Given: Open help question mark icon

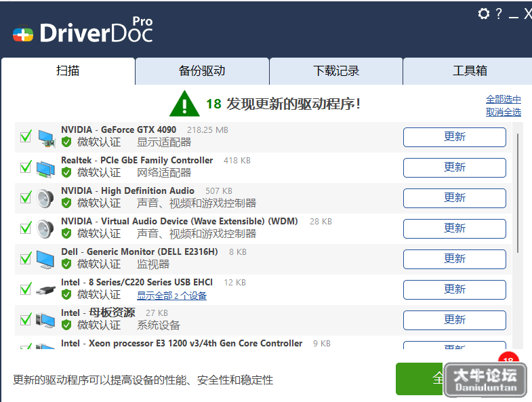Looking at the screenshot, I should 499,14.
